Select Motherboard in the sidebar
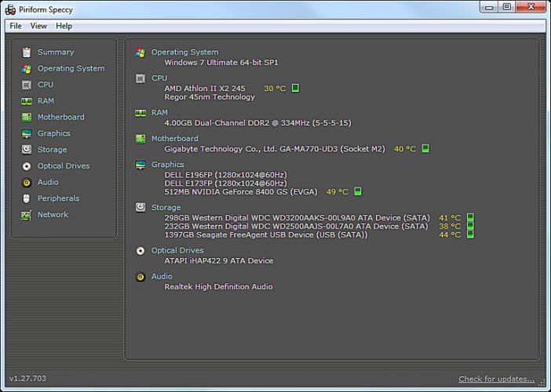Viewport: 551px width, 392px height. pos(60,118)
